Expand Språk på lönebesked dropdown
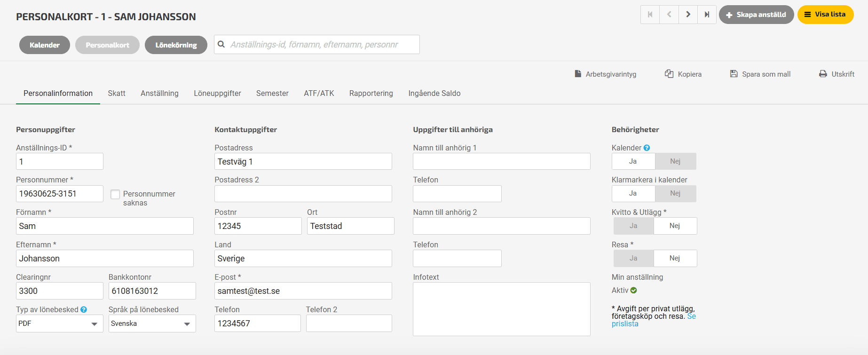 tap(152, 323)
